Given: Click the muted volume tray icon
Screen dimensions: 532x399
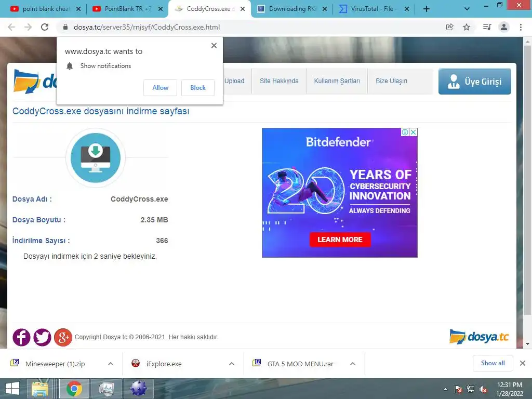Looking at the screenshot, I should [x=483, y=389].
